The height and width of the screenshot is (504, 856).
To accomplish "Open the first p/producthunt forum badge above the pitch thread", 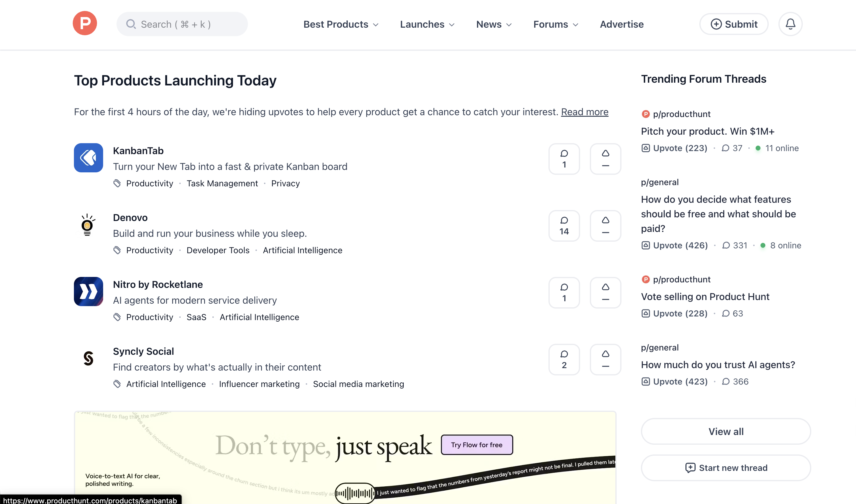I will [676, 114].
